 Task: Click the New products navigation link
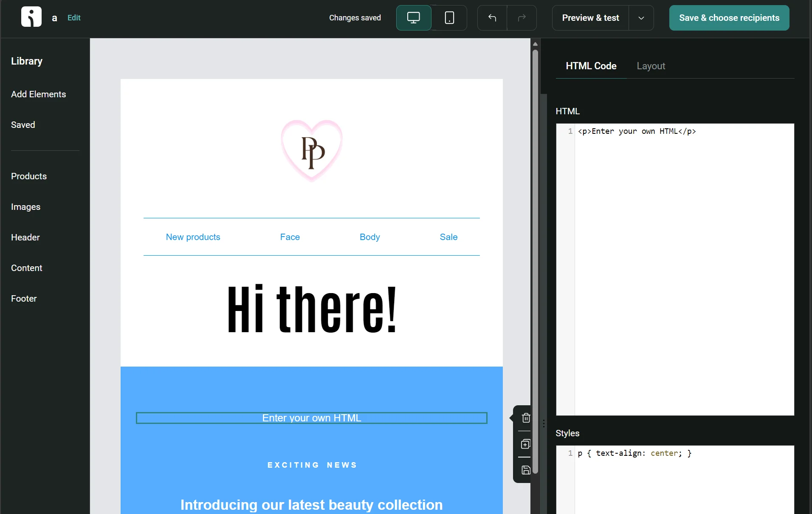point(193,237)
